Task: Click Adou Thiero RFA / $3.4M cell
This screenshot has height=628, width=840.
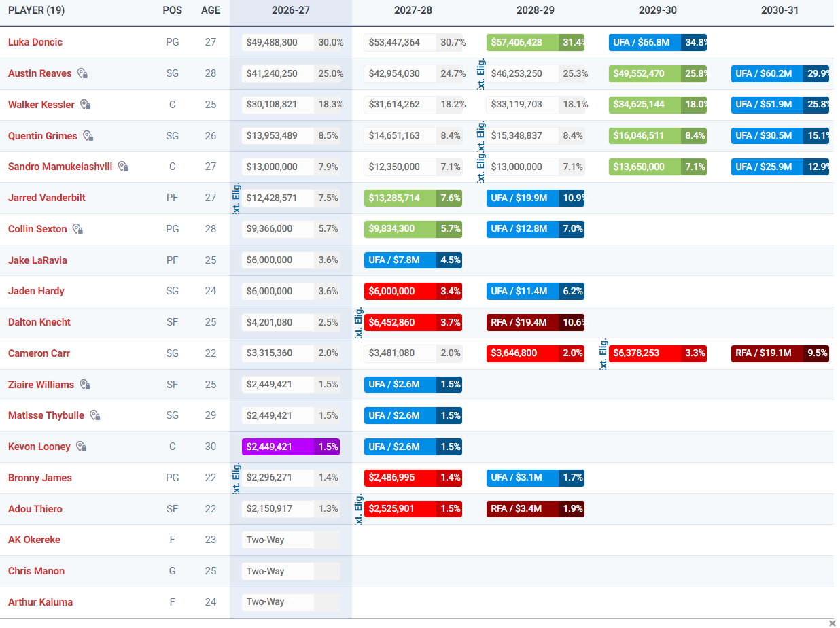Action: click(536, 509)
